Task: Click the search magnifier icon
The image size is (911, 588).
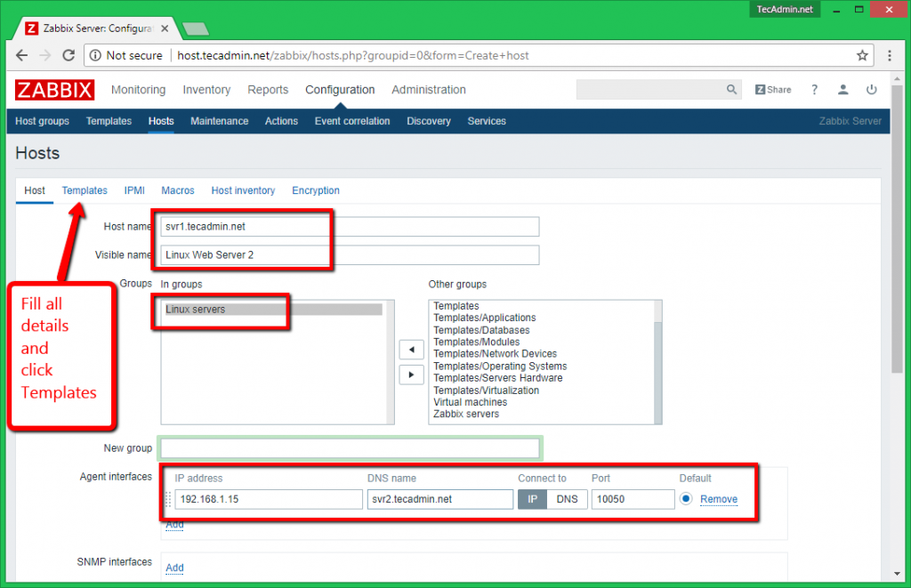Action: (x=732, y=90)
